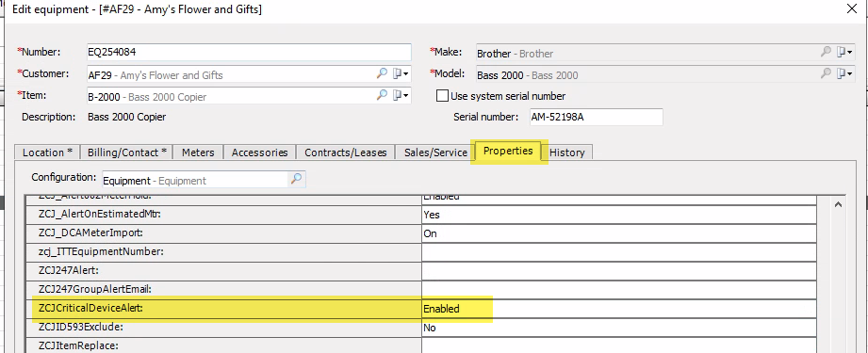868x353 pixels.
Task: Select the zcj_ITTEquipmentNumber property label
Action: pyautogui.click(x=101, y=251)
